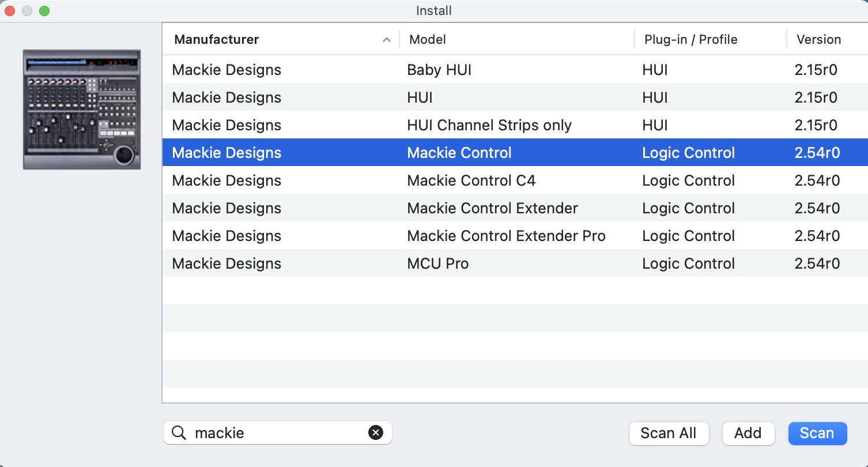Image resolution: width=868 pixels, height=467 pixels.
Task: Clear the mackie search text
Action: tap(376, 433)
